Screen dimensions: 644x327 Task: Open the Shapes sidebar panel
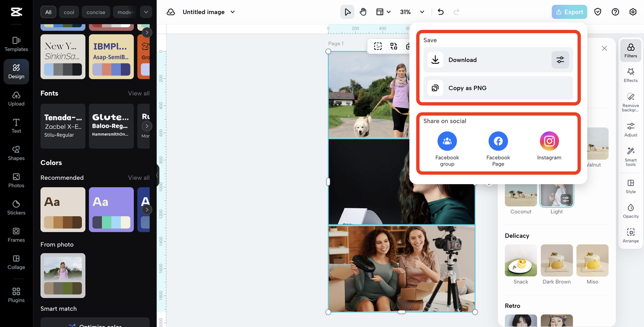coord(16,153)
